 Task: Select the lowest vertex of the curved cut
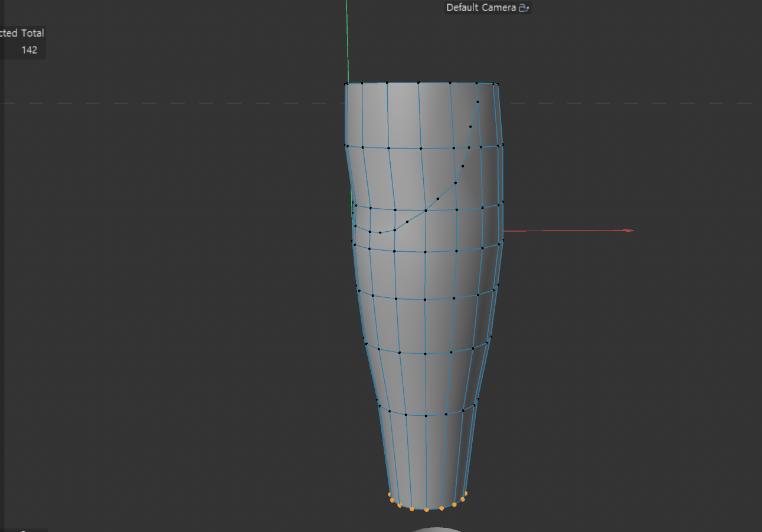coord(380,232)
